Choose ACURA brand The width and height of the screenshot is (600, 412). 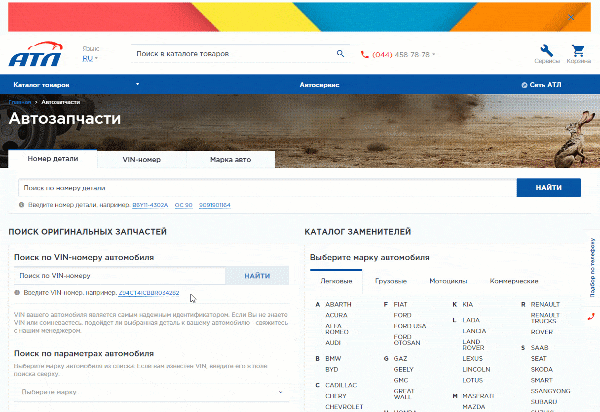[x=336, y=315]
